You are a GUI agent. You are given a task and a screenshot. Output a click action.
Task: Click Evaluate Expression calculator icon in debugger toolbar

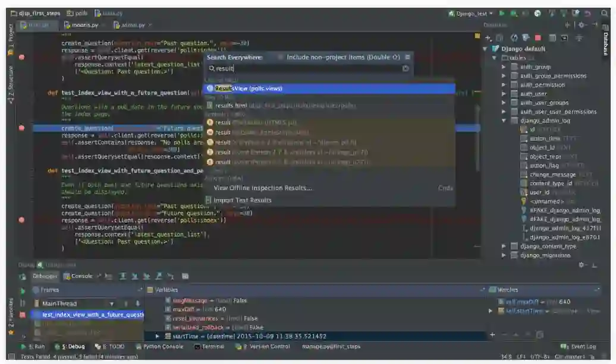point(185,276)
